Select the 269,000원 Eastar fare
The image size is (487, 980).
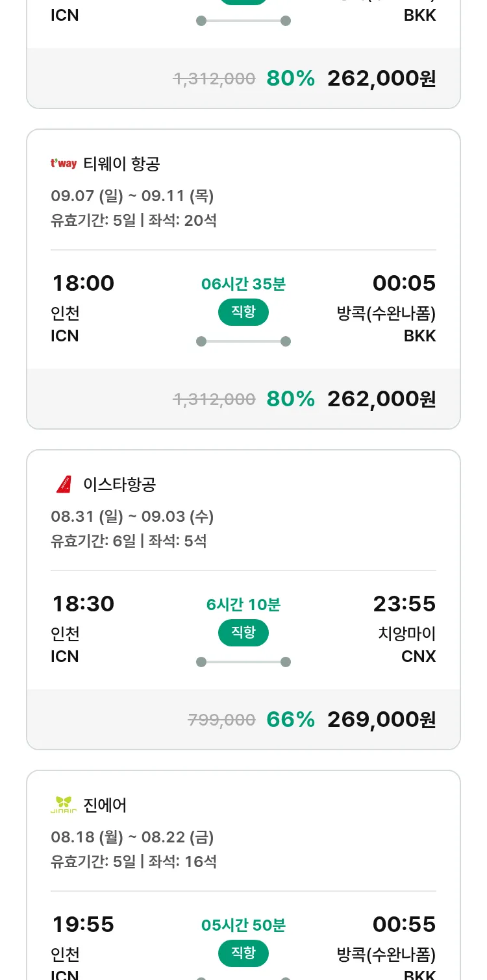tap(381, 719)
